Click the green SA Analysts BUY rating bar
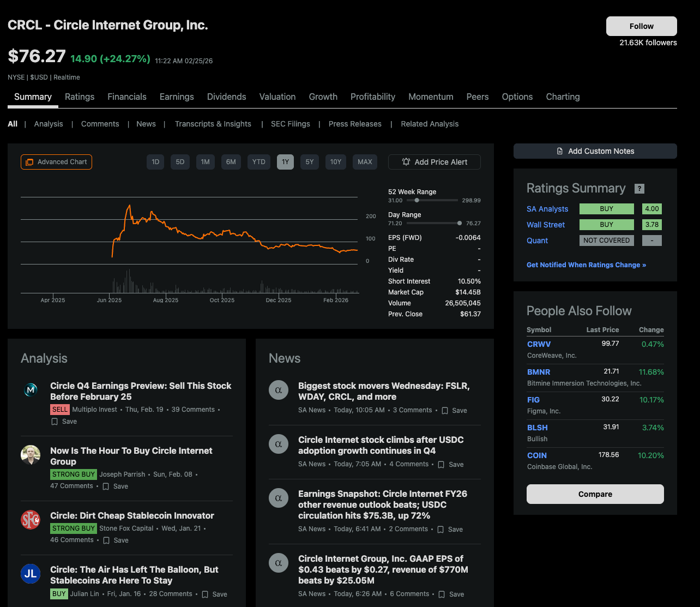700x607 pixels. [x=607, y=209]
